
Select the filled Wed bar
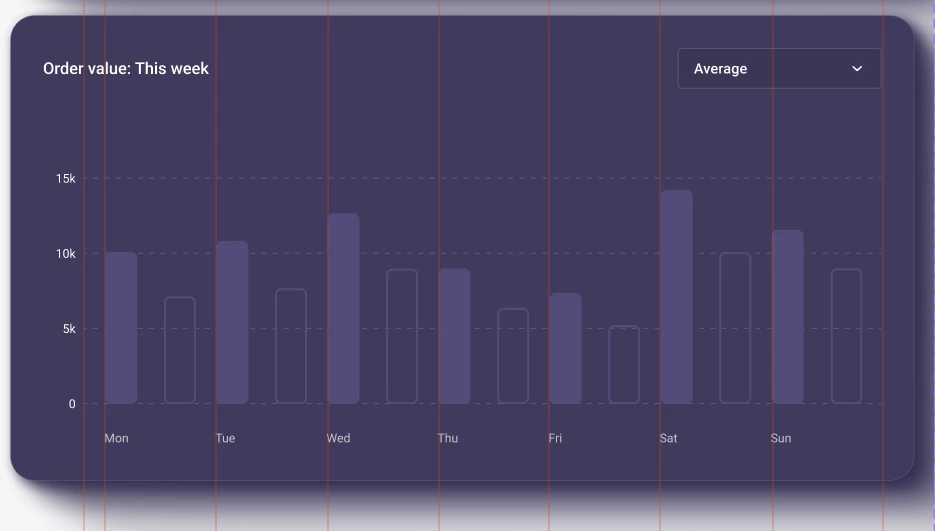click(343, 308)
